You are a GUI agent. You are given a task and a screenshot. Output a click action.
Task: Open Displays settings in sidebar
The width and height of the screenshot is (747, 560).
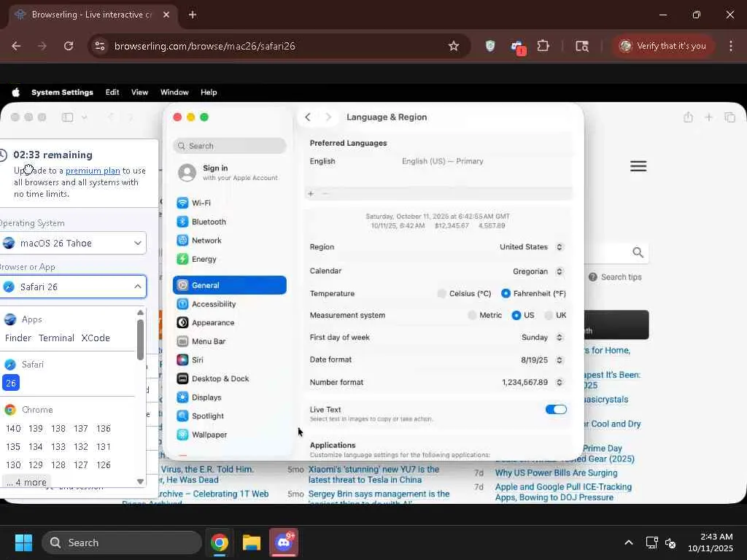coord(229,397)
